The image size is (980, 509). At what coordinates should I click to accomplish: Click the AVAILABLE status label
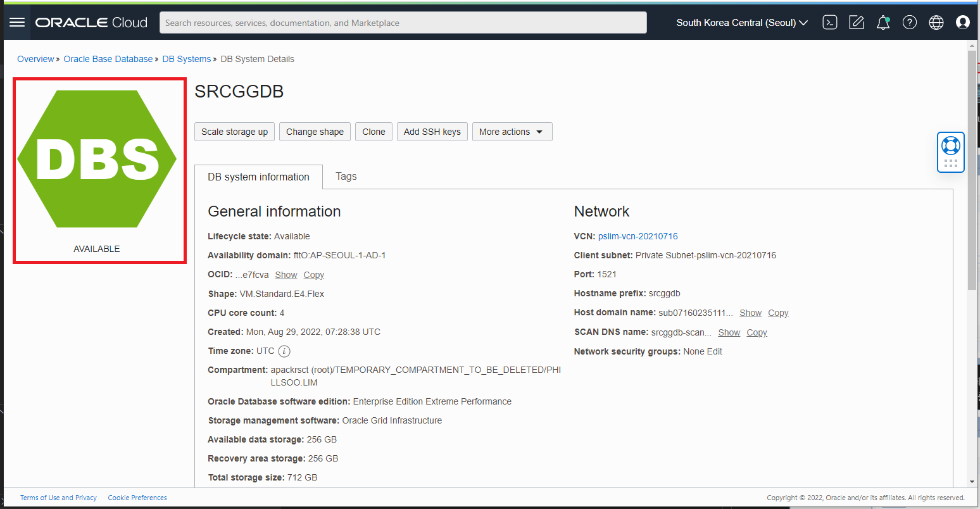point(97,249)
